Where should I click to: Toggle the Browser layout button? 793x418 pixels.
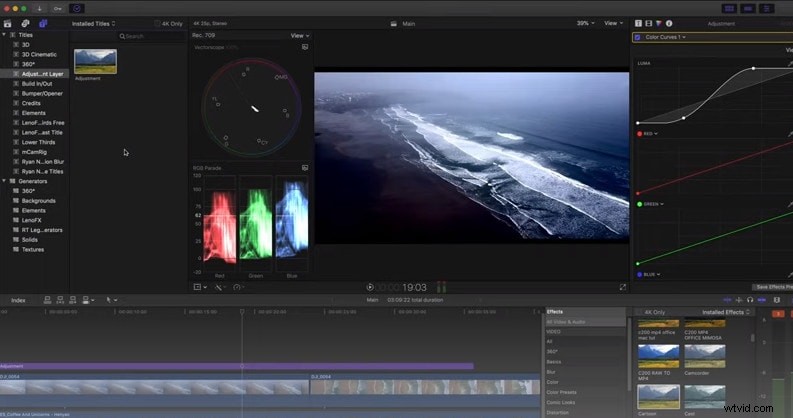point(729,9)
